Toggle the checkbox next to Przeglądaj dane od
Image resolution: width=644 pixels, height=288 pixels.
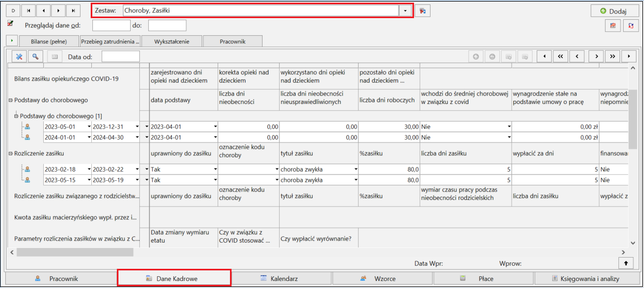point(10,23)
